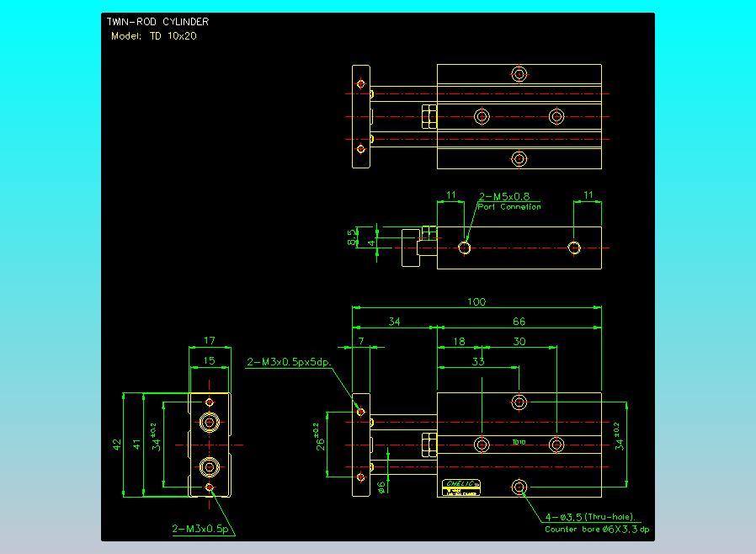This screenshot has width=756, height=554.
Task: Select the "4-ø3.5 (Thru-hole)." callout
Action: click(x=590, y=517)
